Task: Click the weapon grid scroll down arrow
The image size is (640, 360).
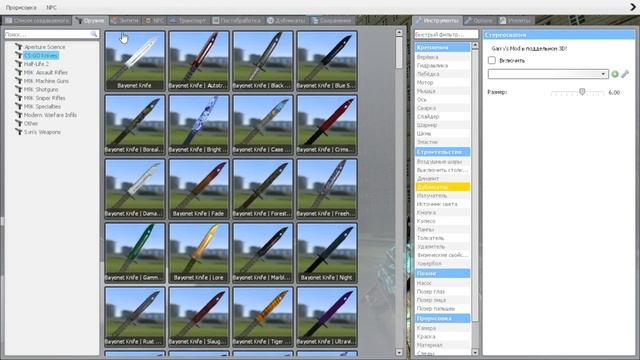Action: [399, 352]
